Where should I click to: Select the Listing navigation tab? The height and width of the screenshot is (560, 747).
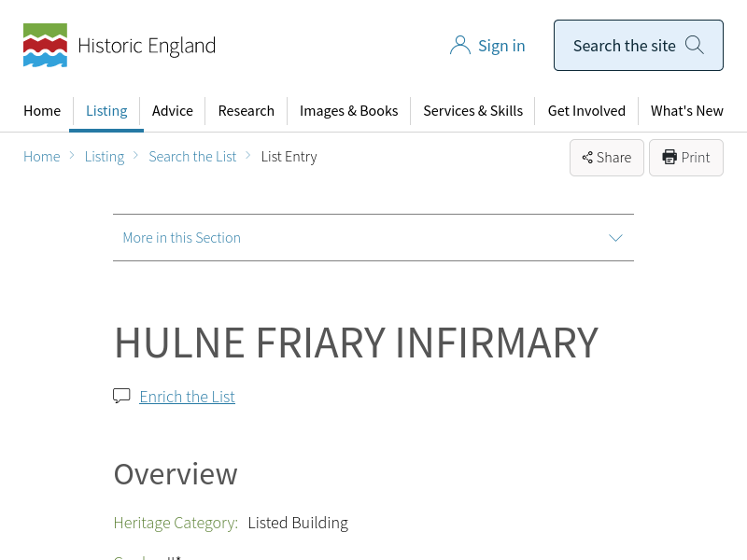tap(106, 110)
